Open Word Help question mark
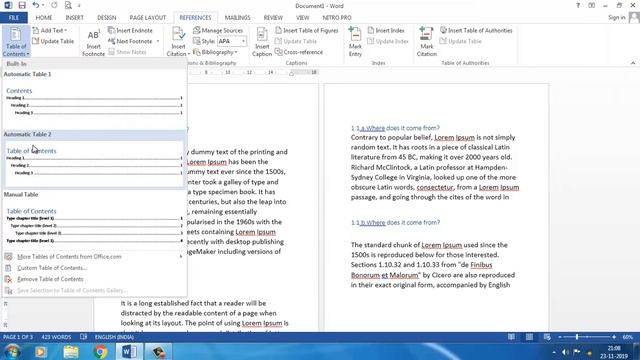The image size is (640, 360). click(x=578, y=6)
